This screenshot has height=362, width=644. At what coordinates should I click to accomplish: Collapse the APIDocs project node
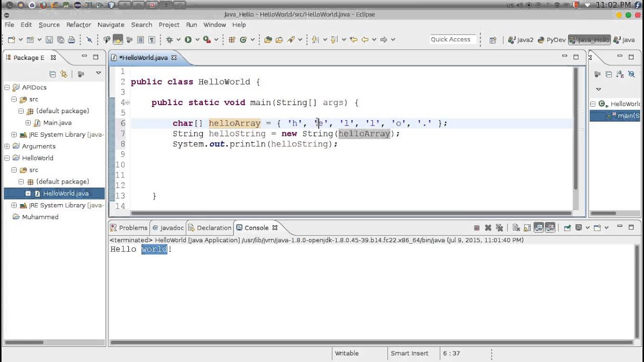click(7, 87)
